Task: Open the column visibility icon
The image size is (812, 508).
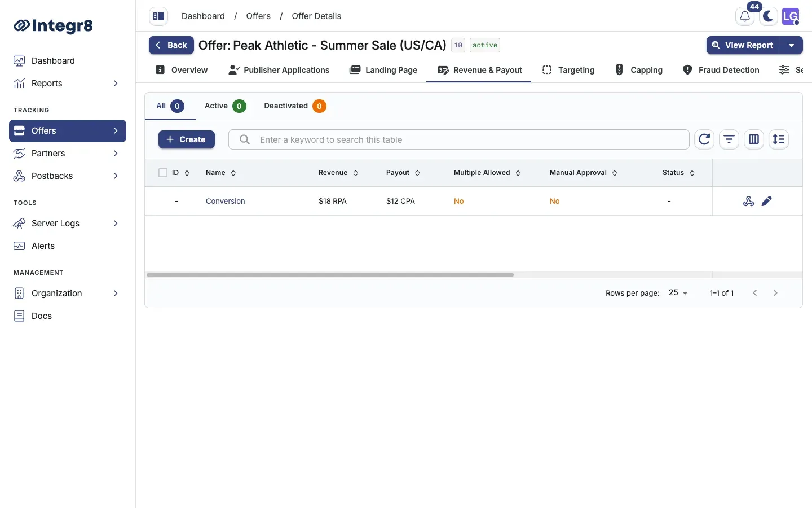Action: [x=754, y=139]
